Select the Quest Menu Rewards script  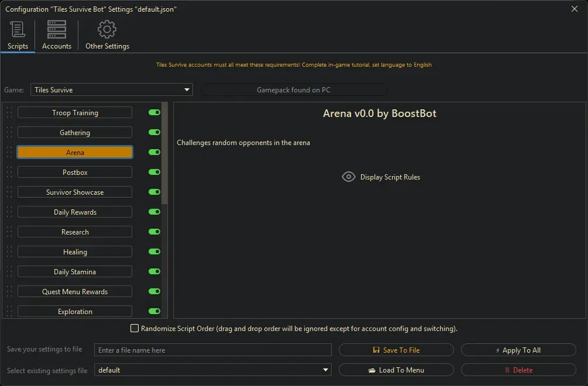[75, 292]
